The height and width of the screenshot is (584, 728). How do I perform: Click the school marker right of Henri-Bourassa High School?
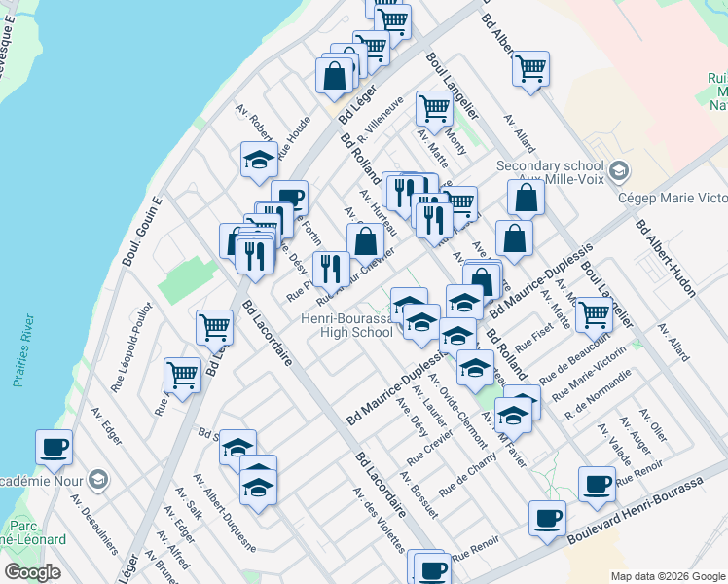421,322
